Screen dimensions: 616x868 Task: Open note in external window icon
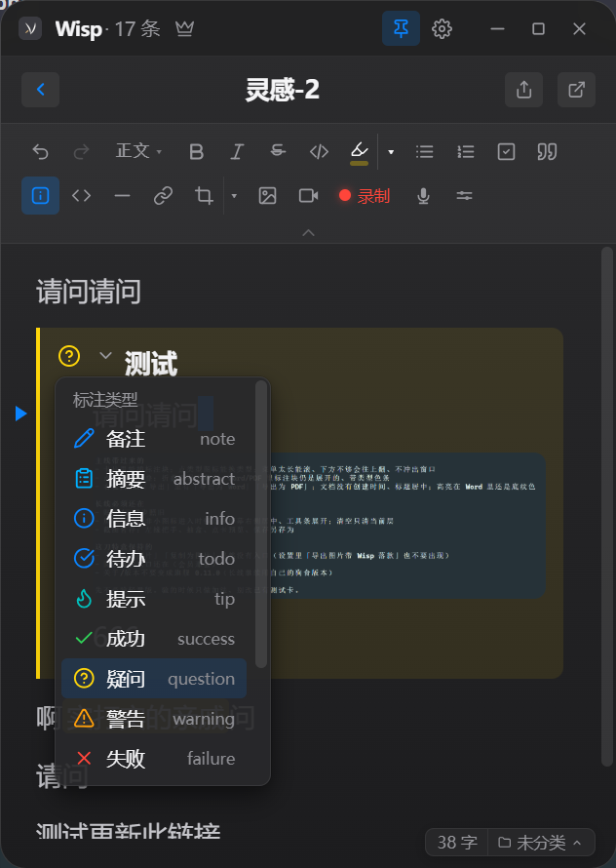[x=576, y=89]
